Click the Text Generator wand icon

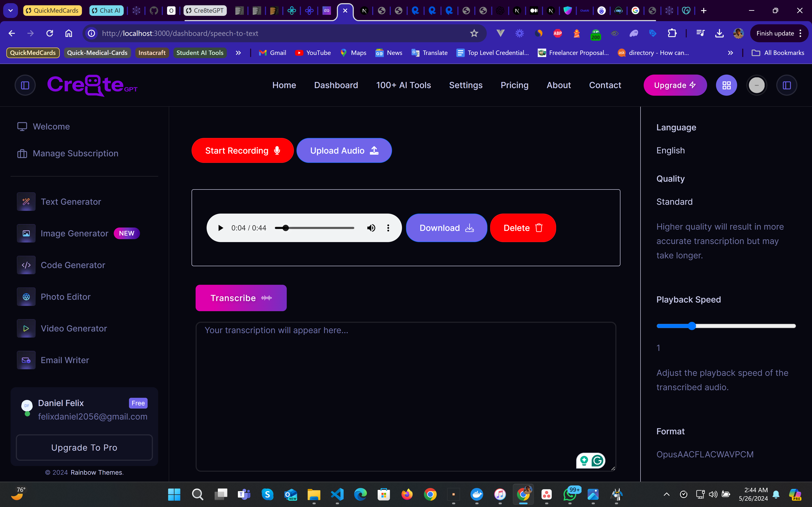point(26,202)
